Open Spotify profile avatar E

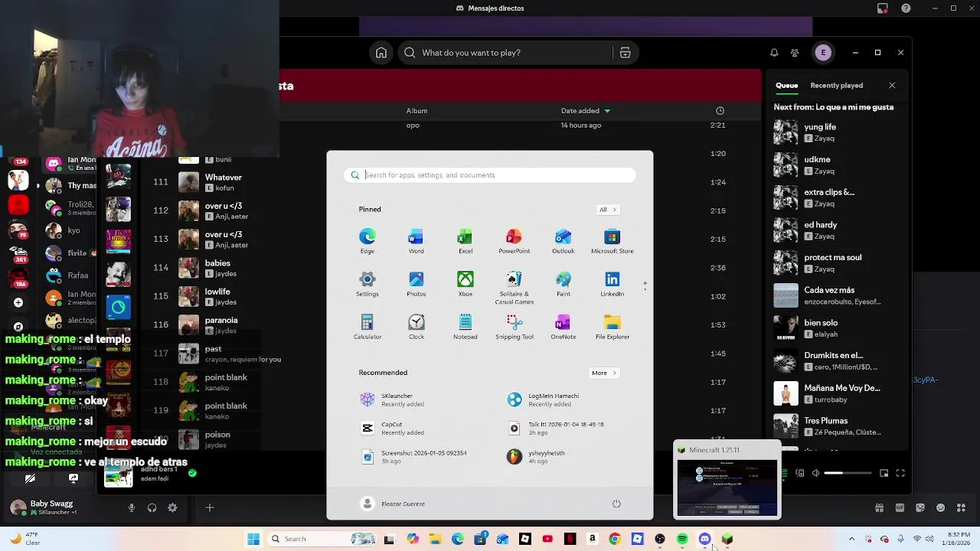[823, 53]
